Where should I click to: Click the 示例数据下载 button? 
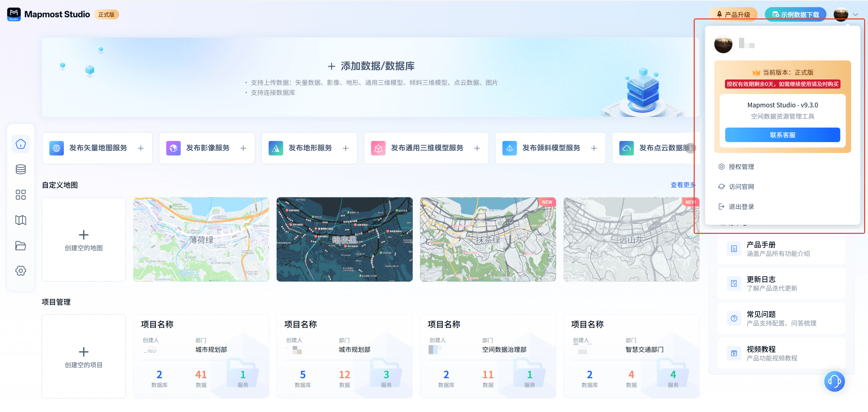795,15
